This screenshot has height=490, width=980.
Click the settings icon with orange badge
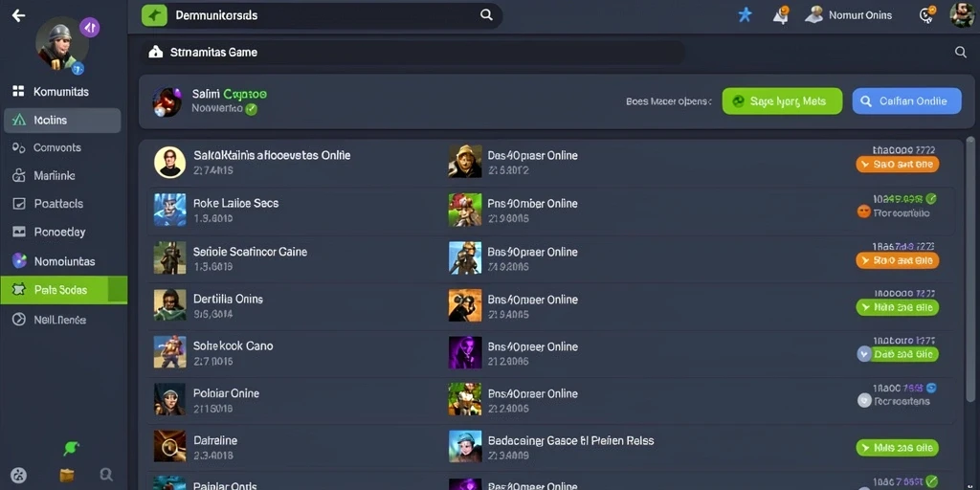[x=927, y=14]
